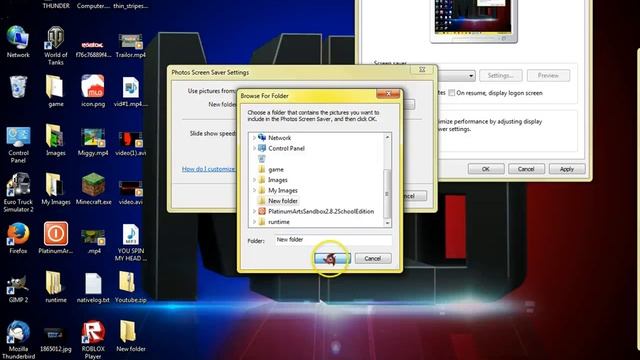
Task: Select runtime in the folder tree
Action: tap(279, 222)
